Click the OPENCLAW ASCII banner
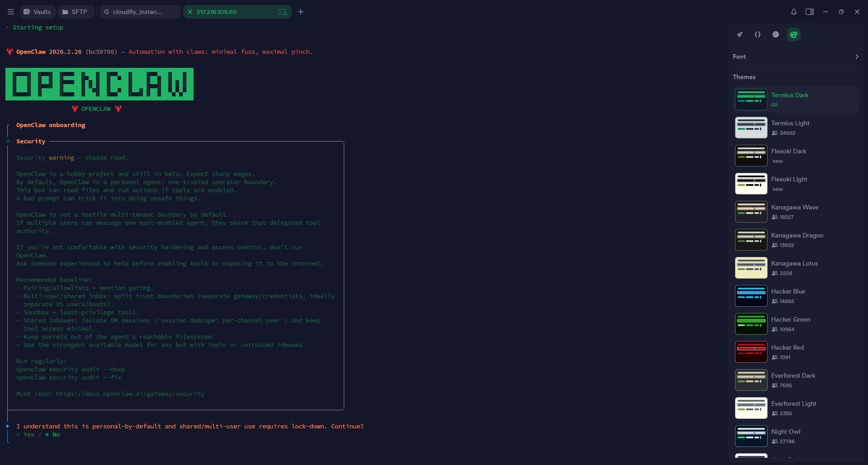868x465 pixels. [x=100, y=84]
